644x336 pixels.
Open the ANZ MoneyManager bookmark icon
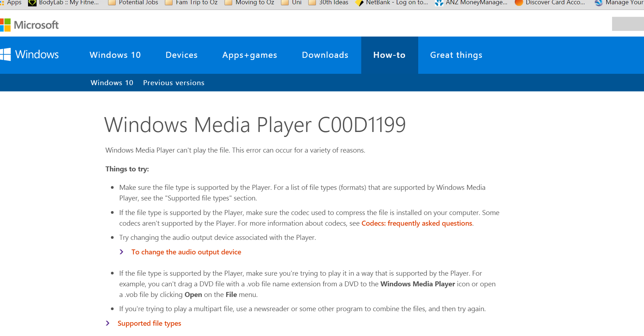(439, 3)
